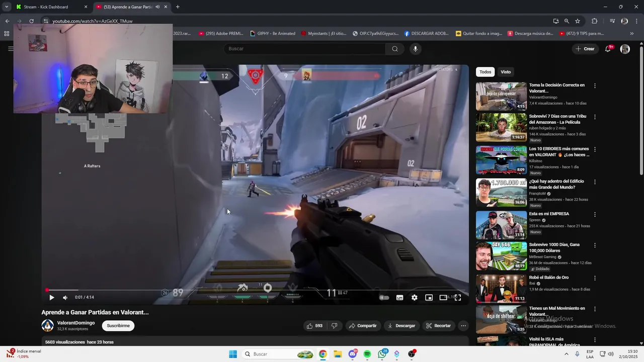The width and height of the screenshot is (644, 362).
Task: Toggle the autoplay switch in the player
Action: pyautogui.click(x=384, y=298)
